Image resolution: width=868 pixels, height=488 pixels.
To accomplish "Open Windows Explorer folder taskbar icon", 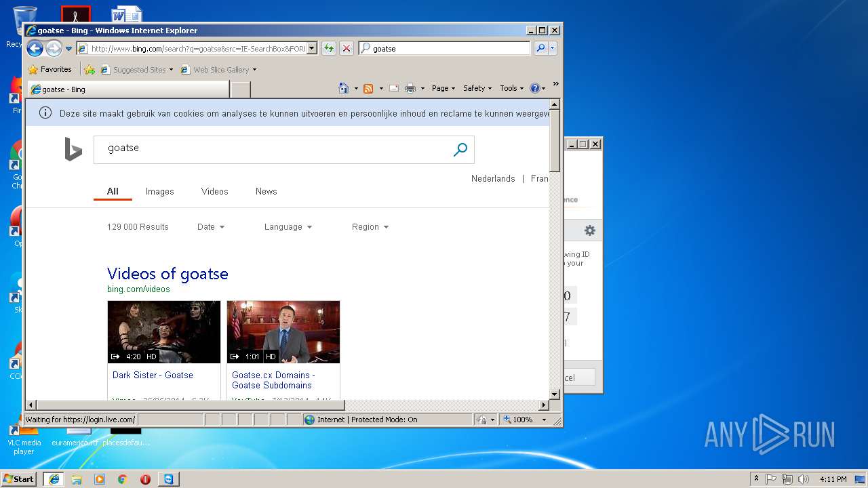I will pyautogui.click(x=77, y=479).
